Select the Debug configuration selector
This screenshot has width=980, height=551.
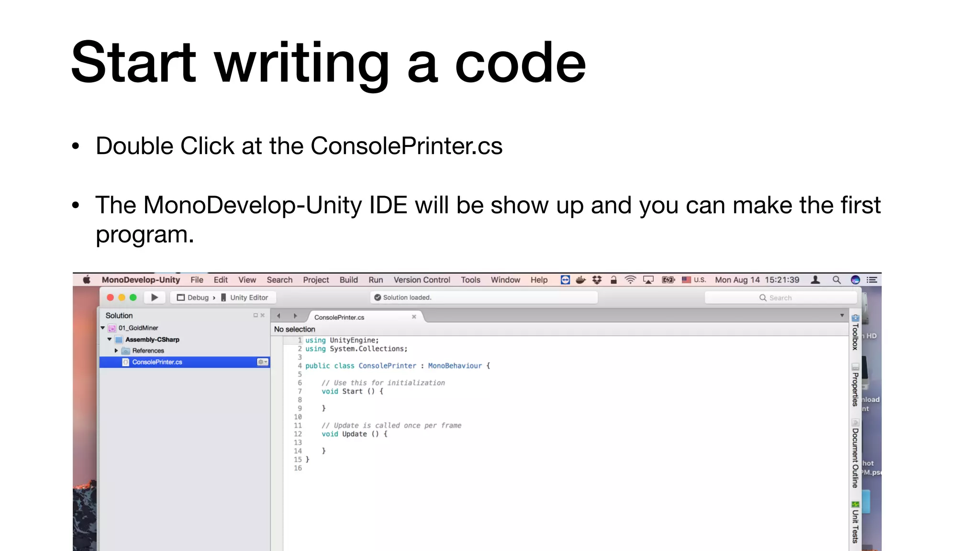coord(193,298)
